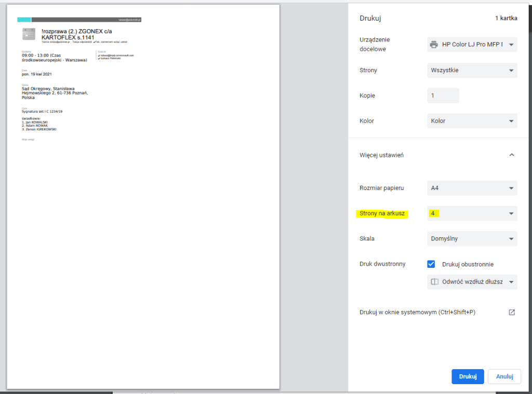Image resolution: width=532 pixels, height=394 pixels.
Task: Open the Kolor dropdown
Action: click(x=472, y=121)
